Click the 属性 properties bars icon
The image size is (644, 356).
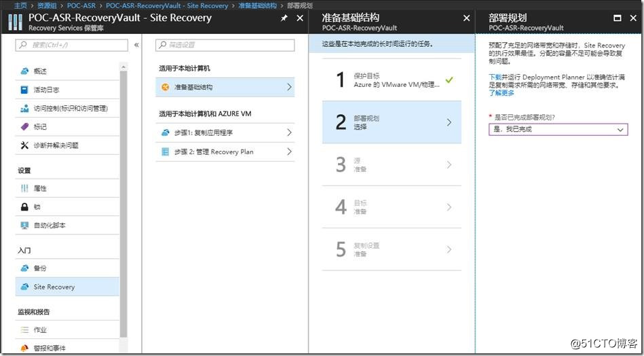(24, 188)
